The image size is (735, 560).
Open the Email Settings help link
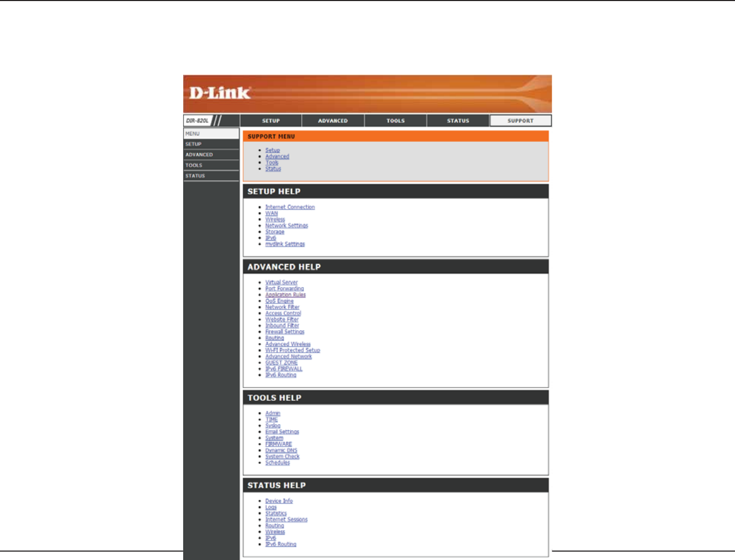(282, 432)
